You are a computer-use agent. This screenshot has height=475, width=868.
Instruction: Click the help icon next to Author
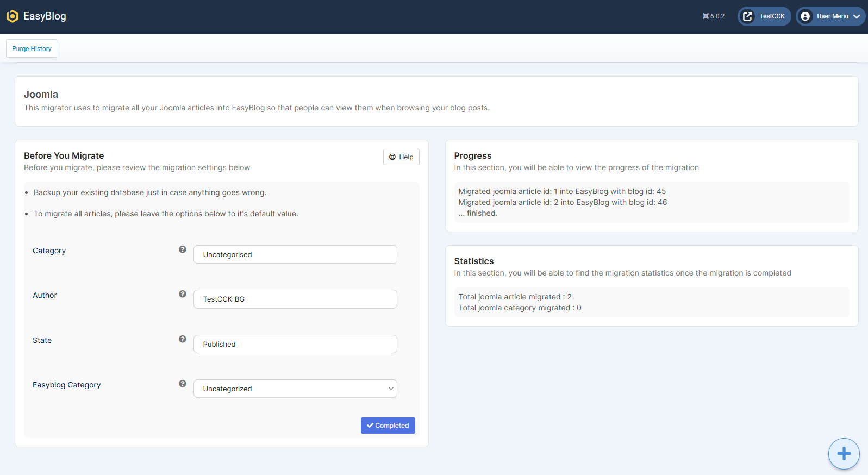pyautogui.click(x=183, y=294)
